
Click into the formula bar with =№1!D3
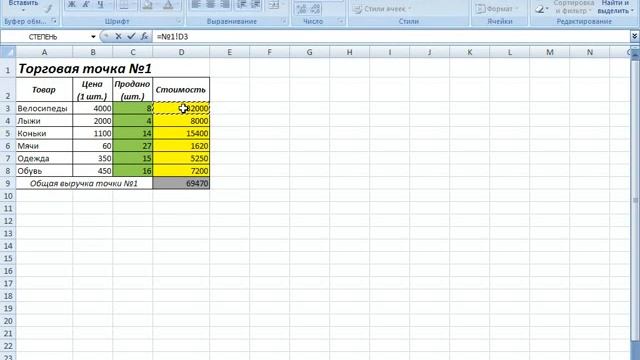(392, 37)
